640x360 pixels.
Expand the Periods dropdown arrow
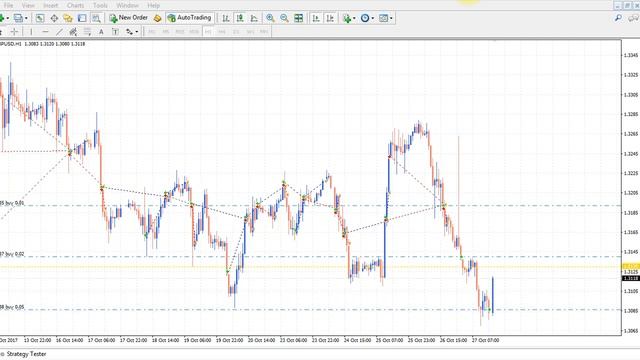point(372,18)
